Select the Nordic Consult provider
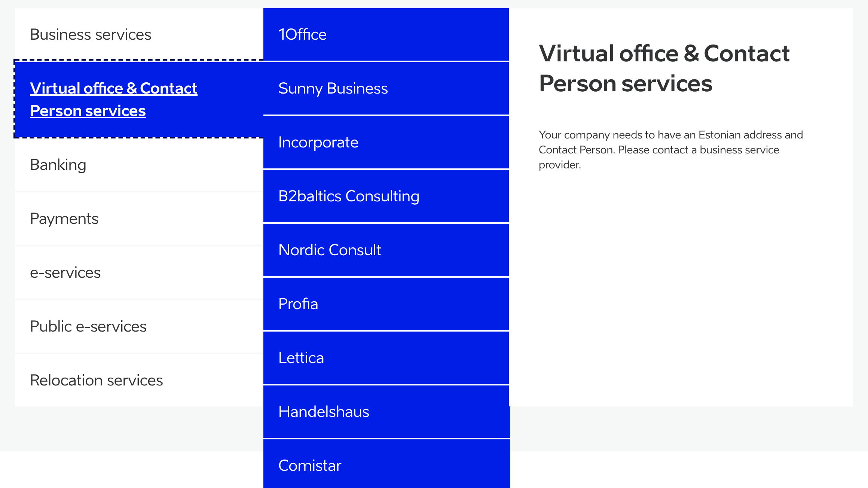The height and width of the screenshot is (488, 868). click(330, 250)
